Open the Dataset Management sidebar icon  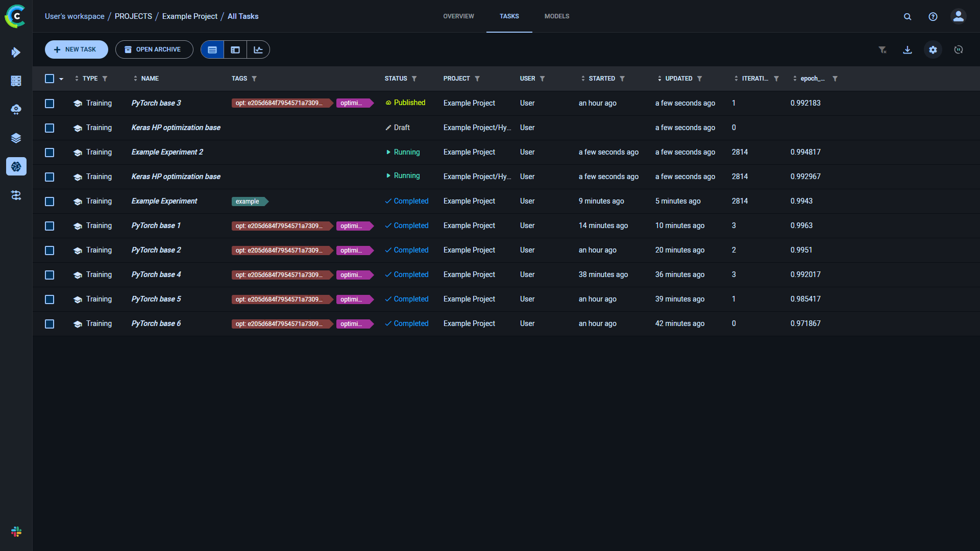pyautogui.click(x=16, y=138)
